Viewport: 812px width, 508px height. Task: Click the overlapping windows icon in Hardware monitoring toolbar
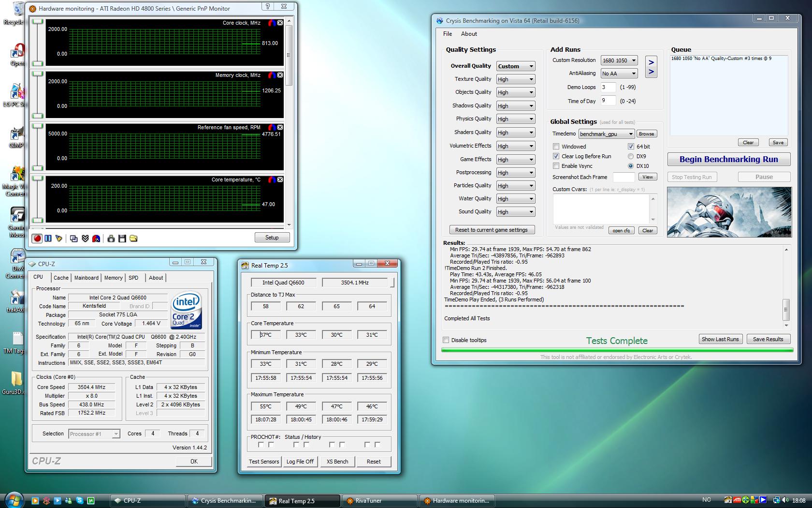pyautogui.click(x=74, y=238)
